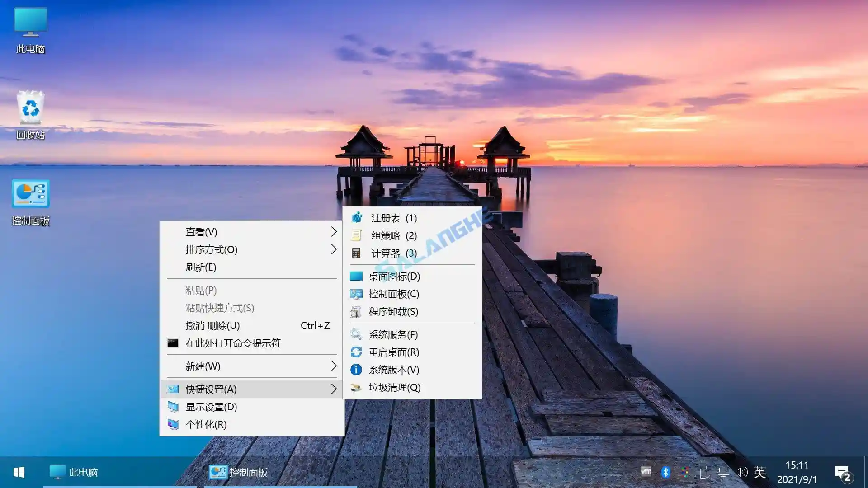Click the 计算器 (3) calculator icon

357,253
